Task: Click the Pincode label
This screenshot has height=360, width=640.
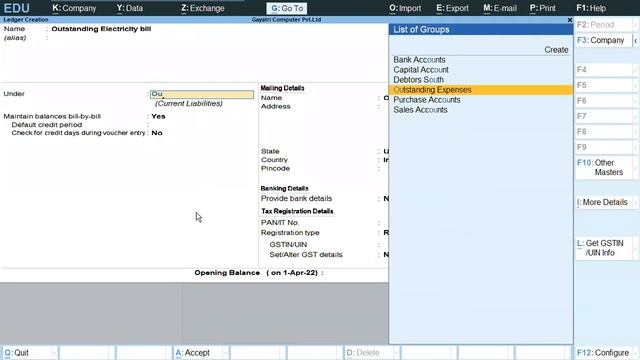Action: 275,169
